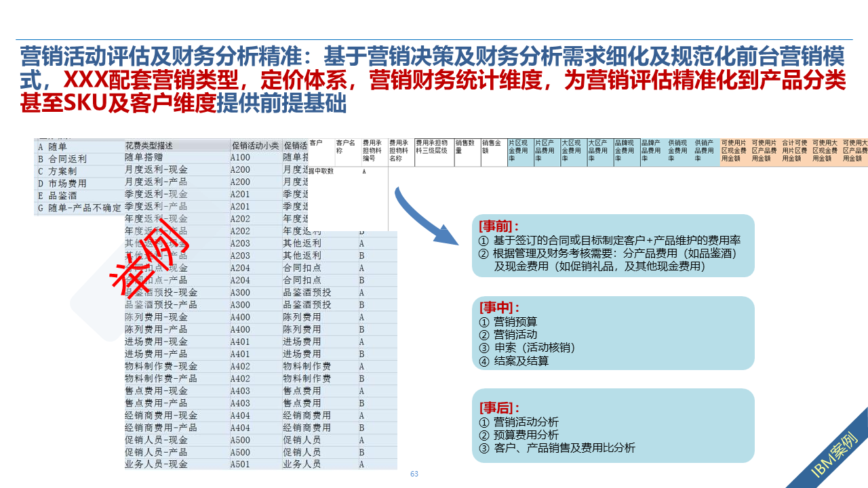Screen dimensions: 868x488
Task: Click the "经销商费用-现金" cell
Action: 176,415
